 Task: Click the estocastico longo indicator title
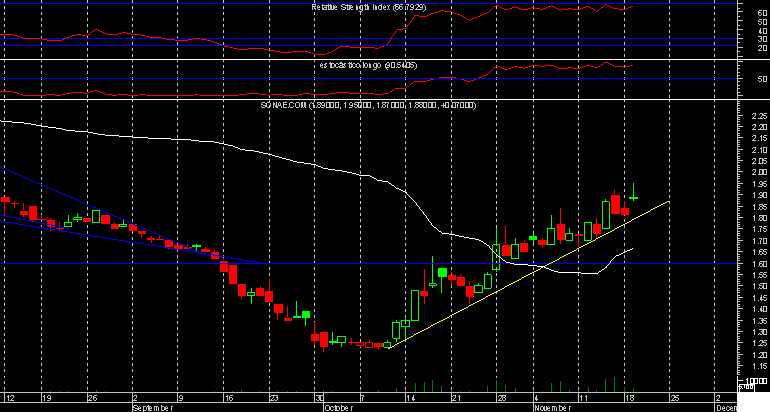tap(368, 65)
